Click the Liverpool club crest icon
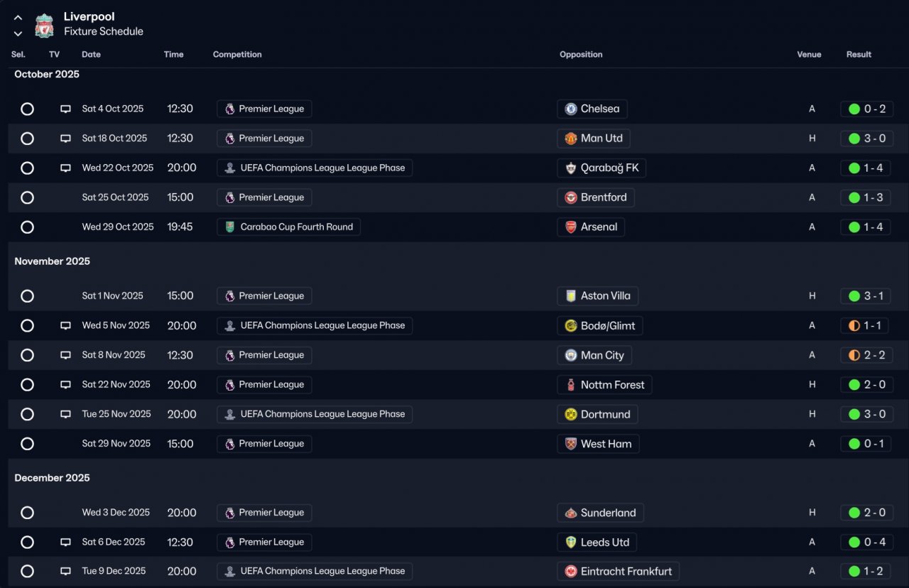 (44, 25)
